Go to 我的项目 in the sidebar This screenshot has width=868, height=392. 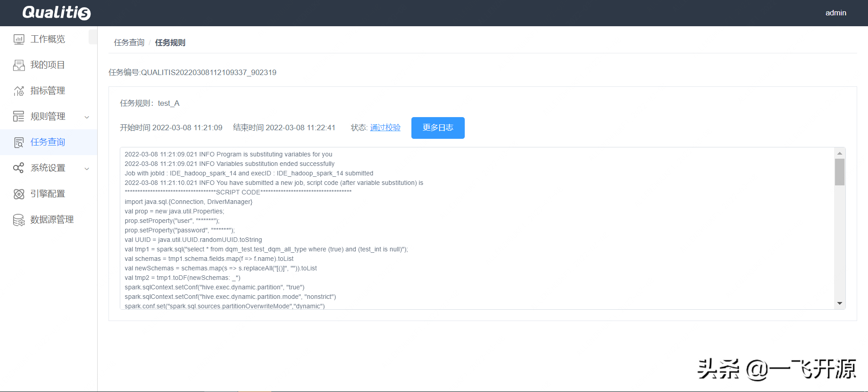(48, 65)
